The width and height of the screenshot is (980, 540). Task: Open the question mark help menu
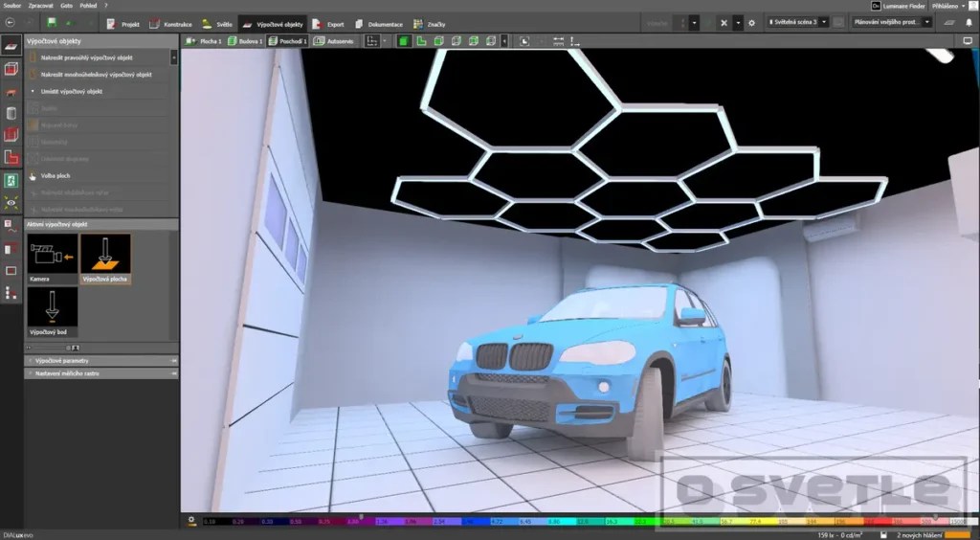(105, 5)
